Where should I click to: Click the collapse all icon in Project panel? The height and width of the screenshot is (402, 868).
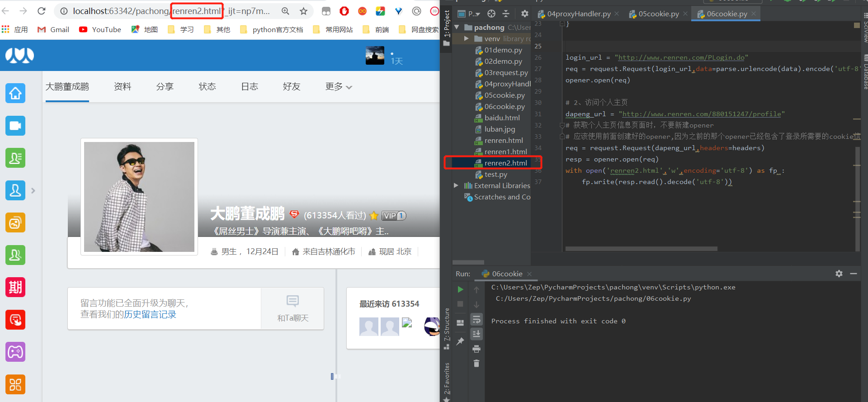(x=506, y=14)
